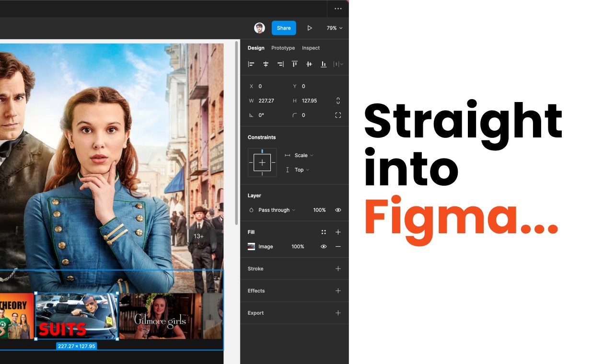Image resolution: width=604 pixels, height=364 pixels.
Task: Open the distribute spacing dropdown
Action: pos(338,64)
